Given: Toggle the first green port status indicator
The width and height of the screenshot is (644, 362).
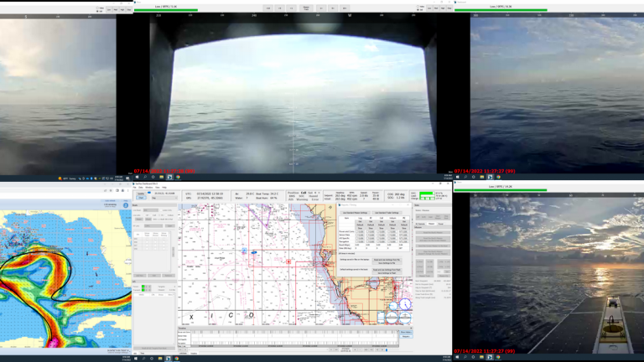Looking at the screenshot, I should (x=143, y=287).
